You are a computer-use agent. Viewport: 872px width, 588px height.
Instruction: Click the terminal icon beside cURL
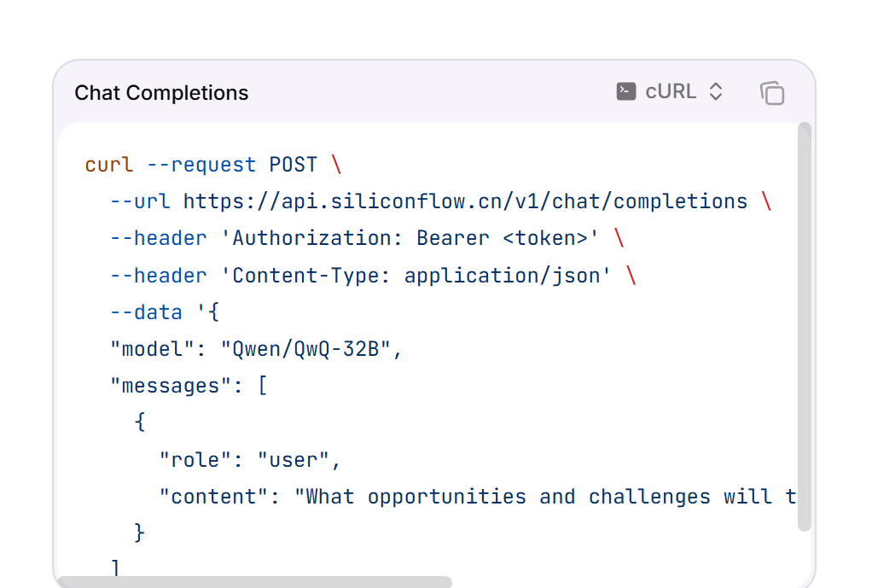[x=626, y=92]
